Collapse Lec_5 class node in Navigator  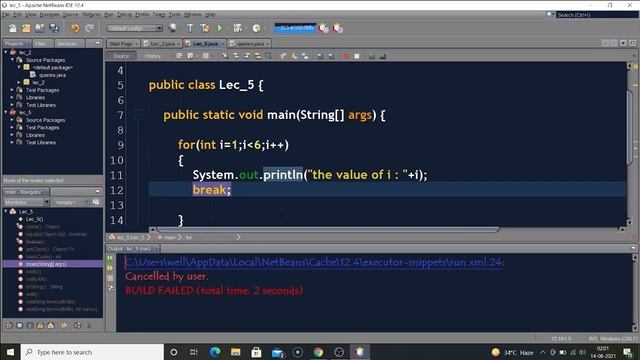[6, 211]
